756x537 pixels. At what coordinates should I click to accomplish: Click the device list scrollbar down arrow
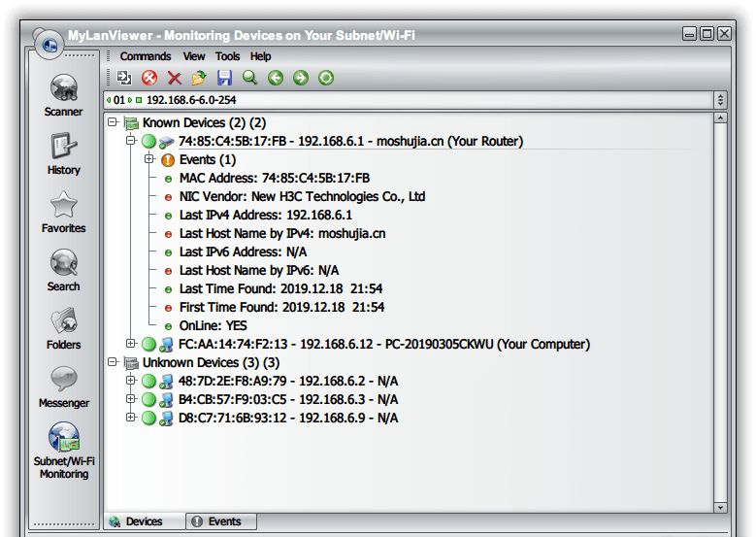click(720, 508)
